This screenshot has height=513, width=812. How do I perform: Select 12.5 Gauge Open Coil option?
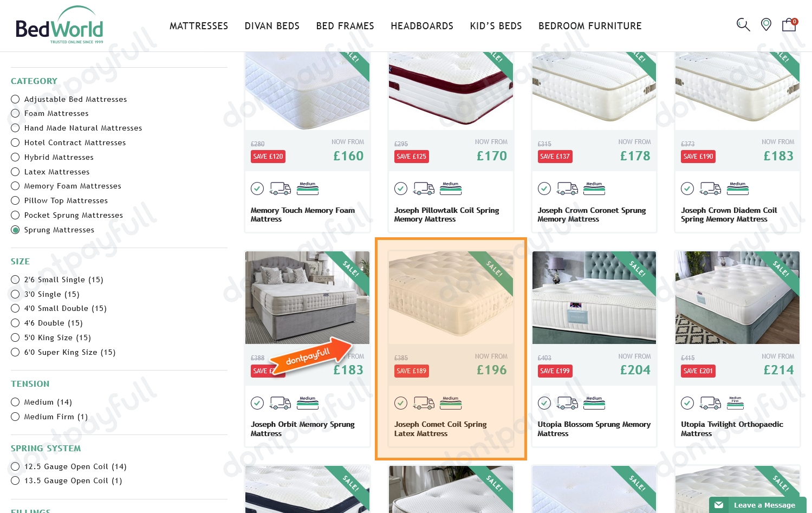pyautogui.click(x=15, y=466)
